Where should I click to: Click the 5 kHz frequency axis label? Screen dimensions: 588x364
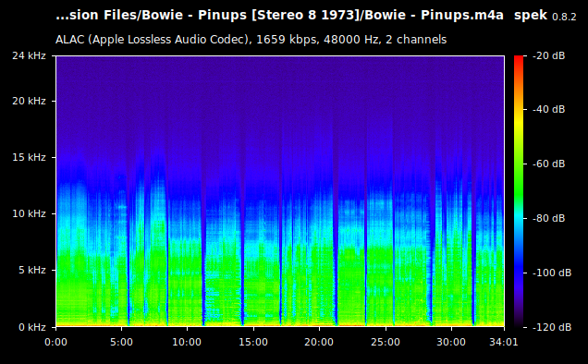point(32,271)
